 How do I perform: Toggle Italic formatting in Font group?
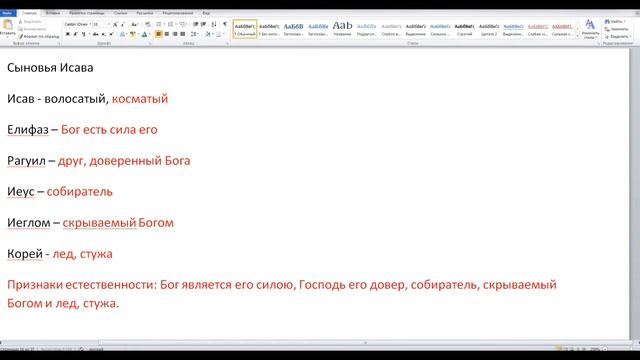pos(76,34)
